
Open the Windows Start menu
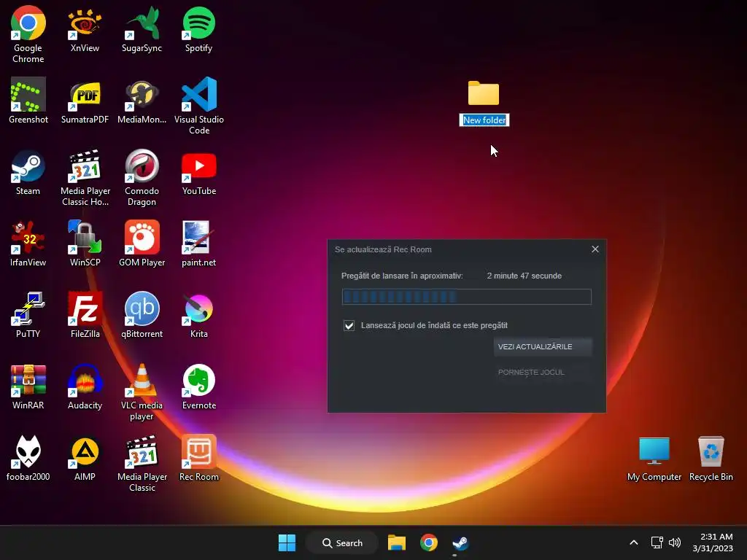pos(287,542)
